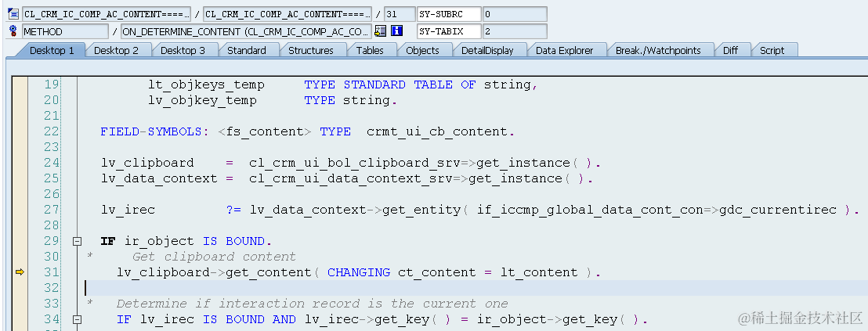Click the yellow current-line arrow at line 31
This screenshot has width=868, height=331.
(x=20, y=272)
